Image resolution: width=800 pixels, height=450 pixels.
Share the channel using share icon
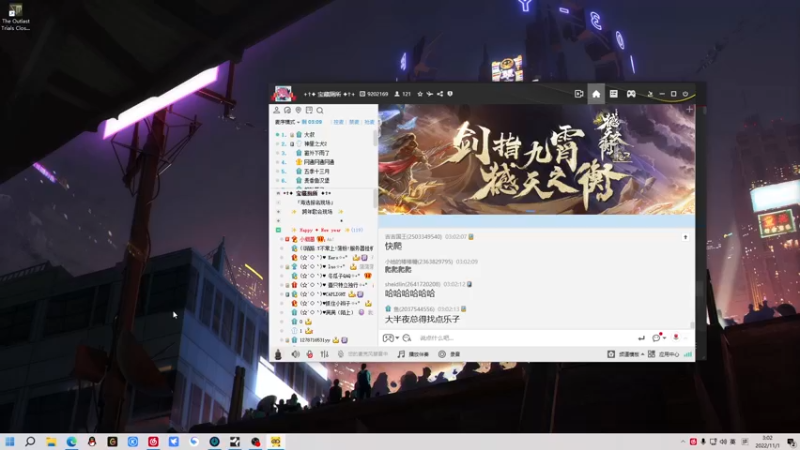click(x=440, y=94)
